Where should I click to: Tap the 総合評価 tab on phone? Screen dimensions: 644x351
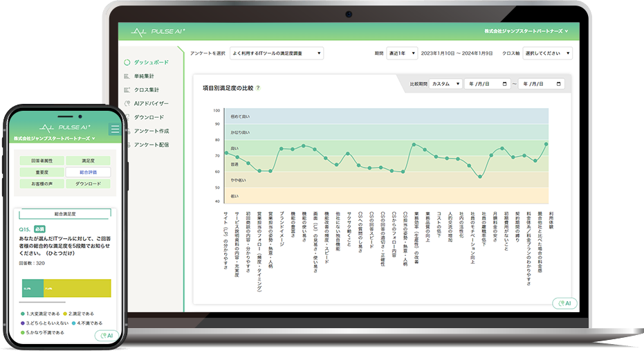point(88,172)
